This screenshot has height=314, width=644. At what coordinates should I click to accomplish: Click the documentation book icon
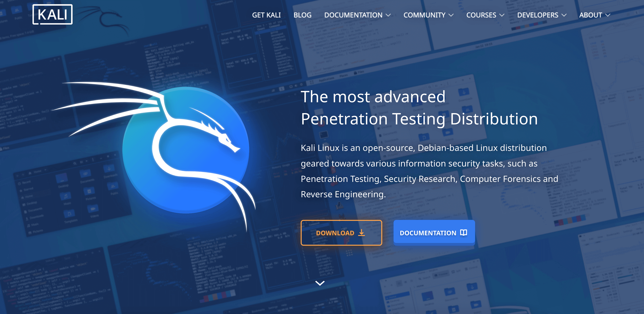point(464,233)
